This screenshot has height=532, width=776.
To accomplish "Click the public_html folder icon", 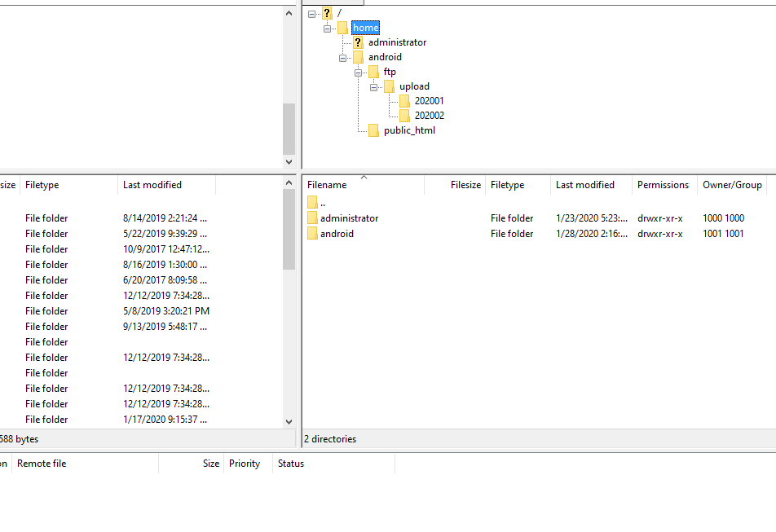I will tap(373, 130).
